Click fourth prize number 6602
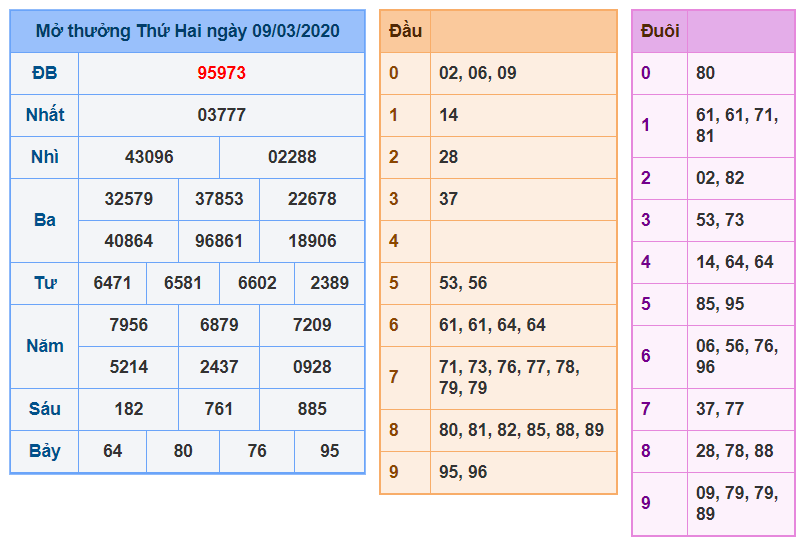 [257, 283]
